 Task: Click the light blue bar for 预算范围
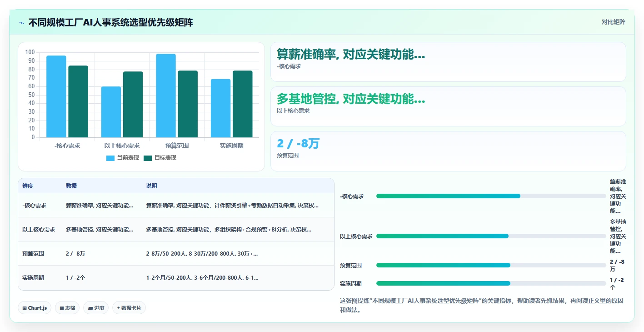click(x=166, y=96)
